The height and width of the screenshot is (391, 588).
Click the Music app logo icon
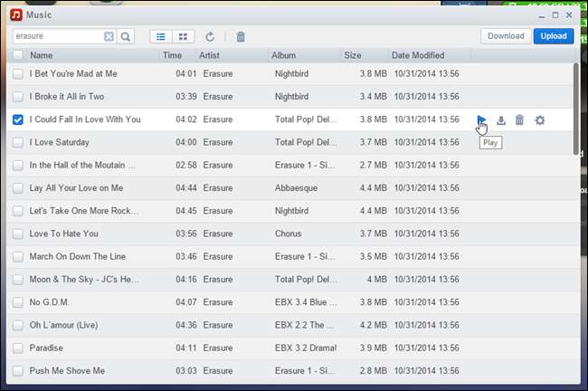pyautogui.click(x=16, y=15)
